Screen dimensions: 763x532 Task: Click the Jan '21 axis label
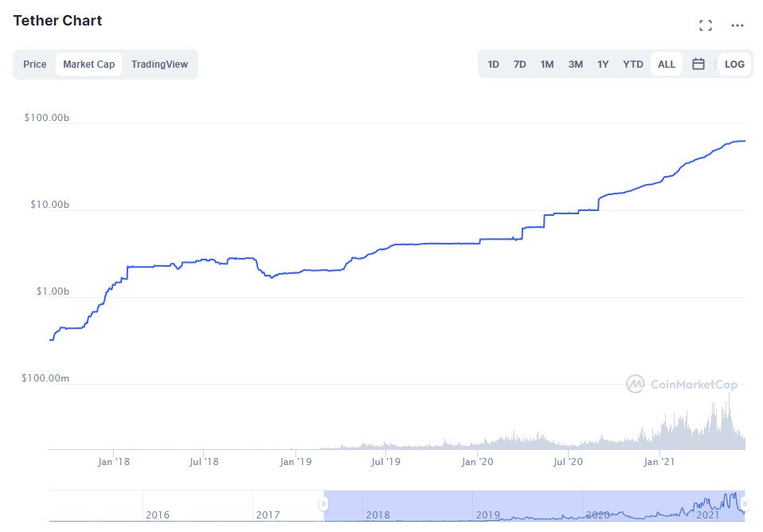[x=659, y=461]
